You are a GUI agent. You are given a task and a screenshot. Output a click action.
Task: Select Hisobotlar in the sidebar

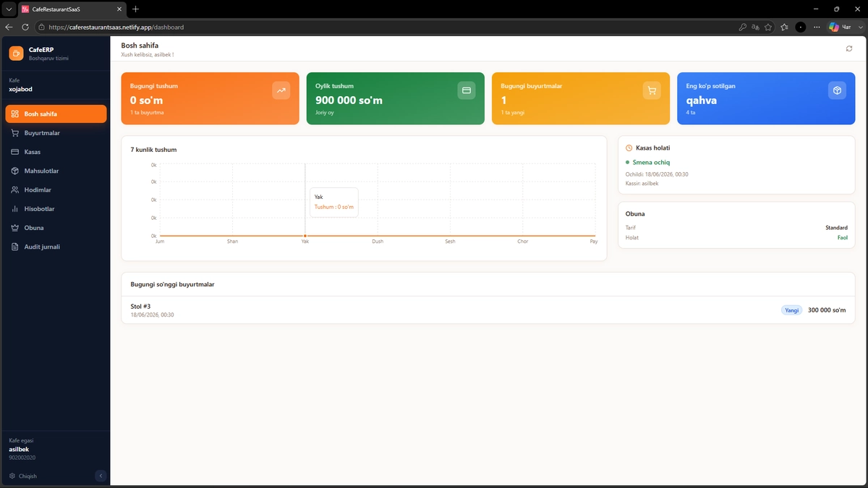[x=56, y=209]
